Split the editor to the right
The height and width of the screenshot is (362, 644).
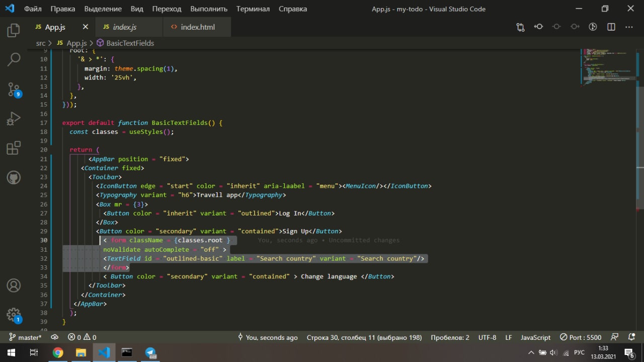coord(611,27)
